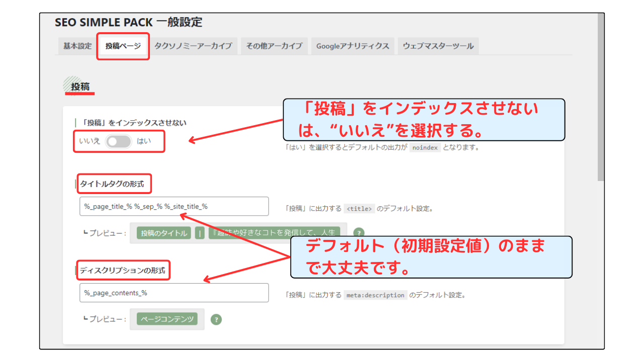The width and height of the screenshot is (644, 362).
Task: Click the title tag format input field
Action: (x=174, y=207)
